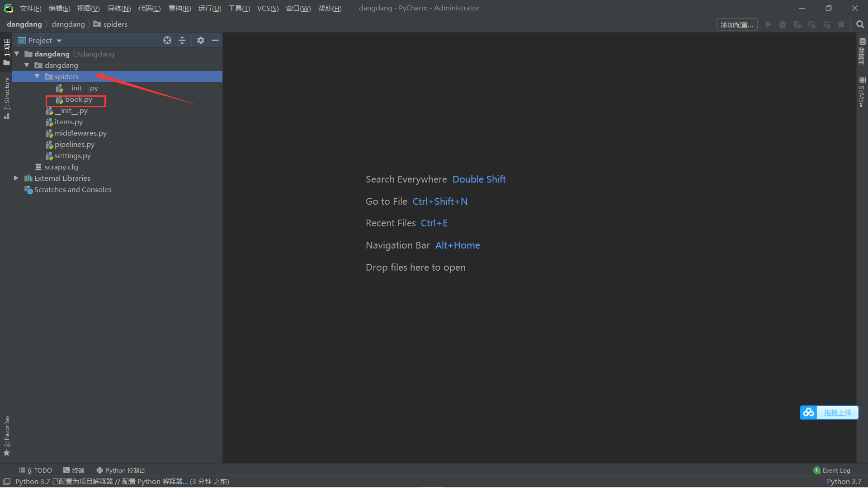The width and height of the screenshot is (868, 488).
Task: Toggle tool window quick access icon bottom-left
Action: 7,482
